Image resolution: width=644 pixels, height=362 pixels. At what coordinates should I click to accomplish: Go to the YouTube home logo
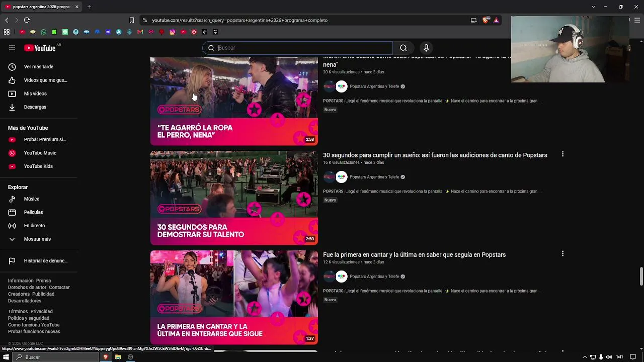coord(40,48)
